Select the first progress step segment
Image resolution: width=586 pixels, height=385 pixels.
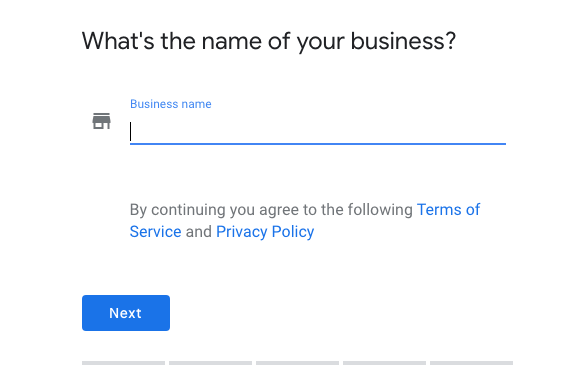coord(123,363)
